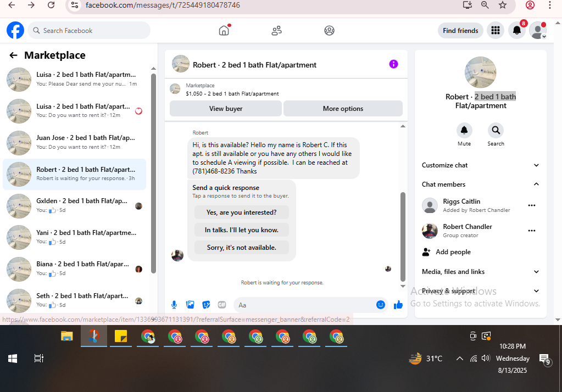Click the conversation list scrollbar
The height and width of the screenshot is (392, 562).
pyautogui.click(x=153, y=174)
